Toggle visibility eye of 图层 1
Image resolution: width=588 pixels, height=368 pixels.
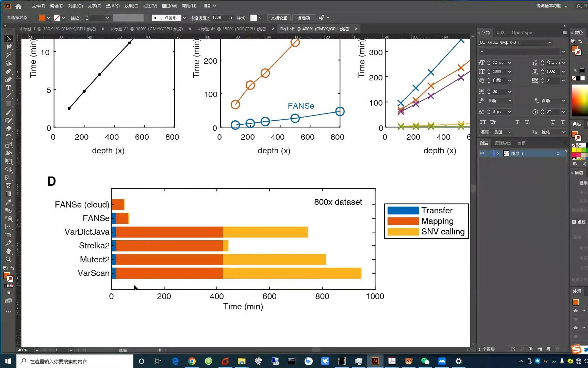pos(482,153)
